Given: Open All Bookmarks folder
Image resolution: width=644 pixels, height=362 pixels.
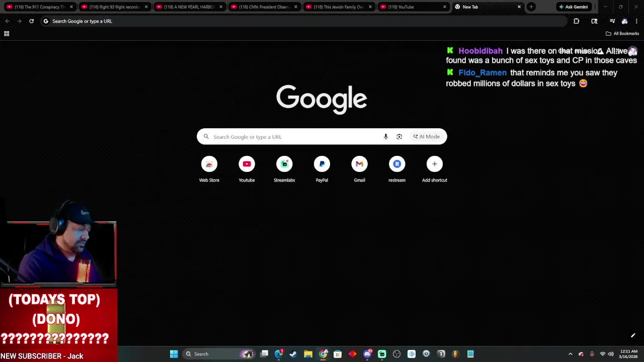Looking at the screenshot, I should 622,34.
